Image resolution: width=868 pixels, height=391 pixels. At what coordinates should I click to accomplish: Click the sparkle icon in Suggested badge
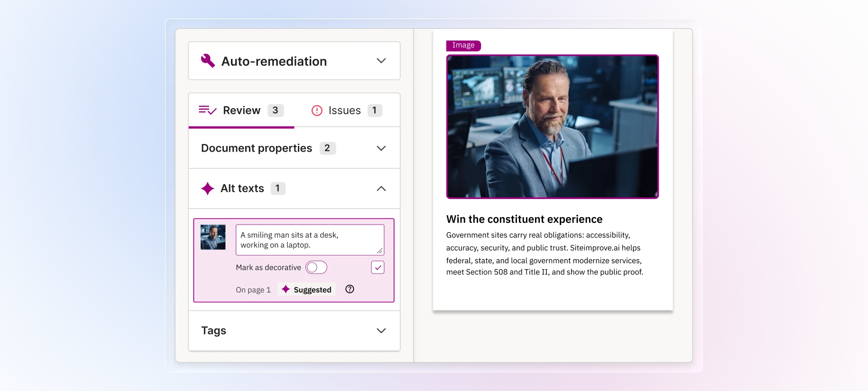(286, 289)
